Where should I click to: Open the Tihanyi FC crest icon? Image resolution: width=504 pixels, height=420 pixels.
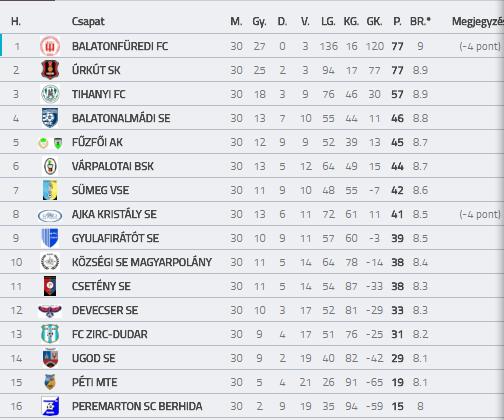coord(50,94)
